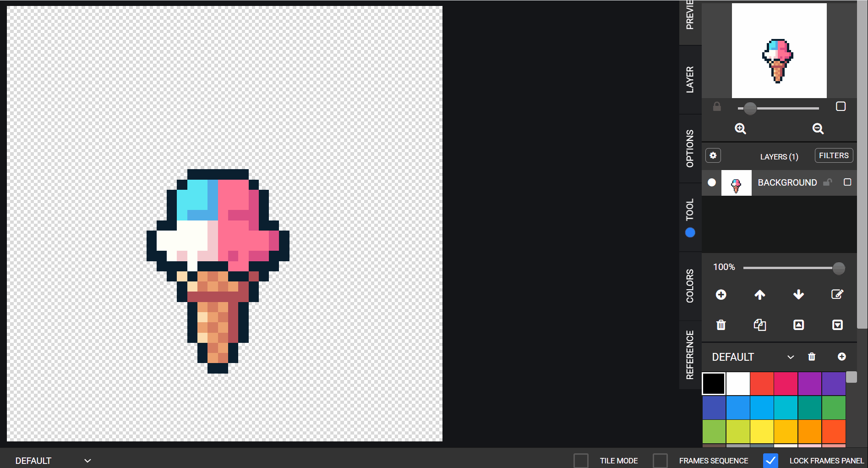Pick the white color swatch
The height and width of the screenshot is (468, 868).
click(x=738, y=384)
